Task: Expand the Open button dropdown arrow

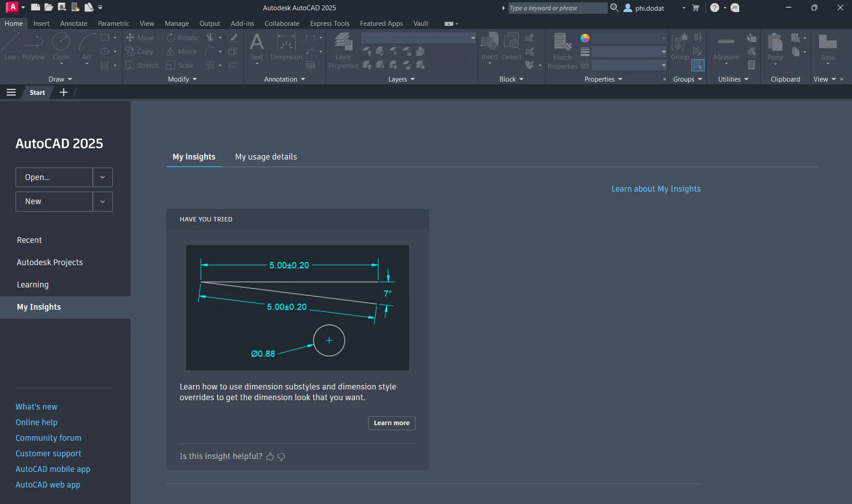Action: pyautogui.click(x=102, y=177)
